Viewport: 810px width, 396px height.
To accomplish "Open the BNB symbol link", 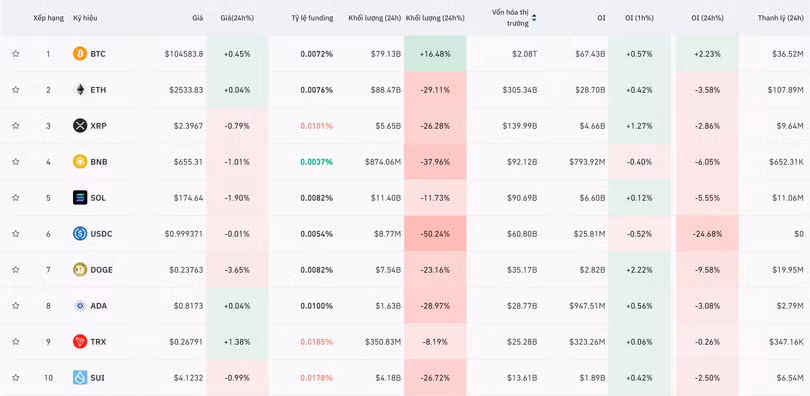I will click(x=98, y=162).
